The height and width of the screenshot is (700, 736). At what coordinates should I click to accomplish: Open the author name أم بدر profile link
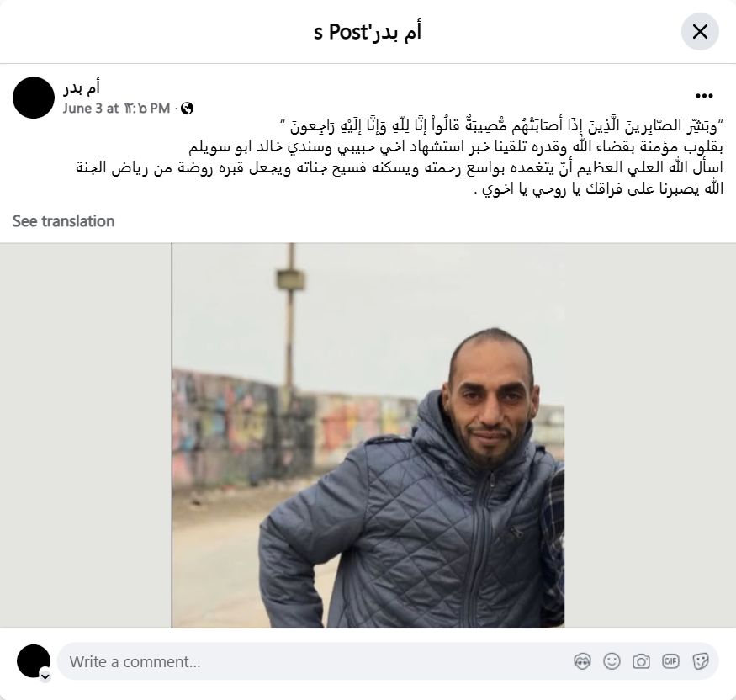click(82, 87)
